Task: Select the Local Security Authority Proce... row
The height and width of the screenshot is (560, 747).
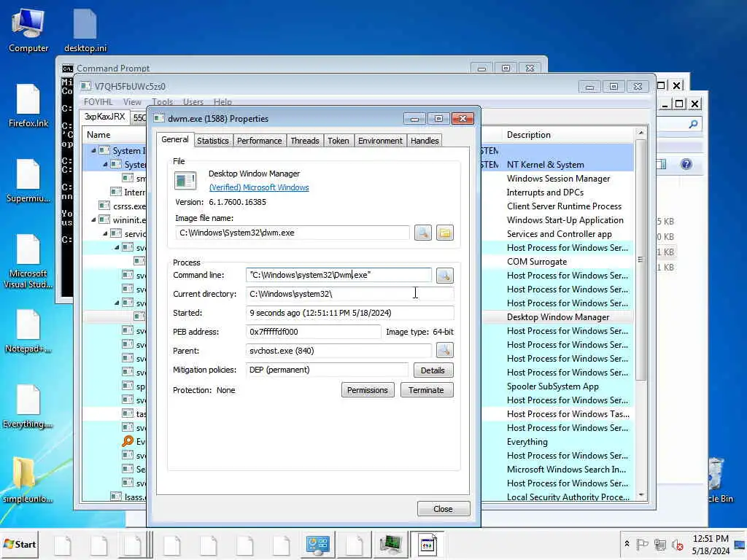Action: pyautogui.click(x=568, y=497)
